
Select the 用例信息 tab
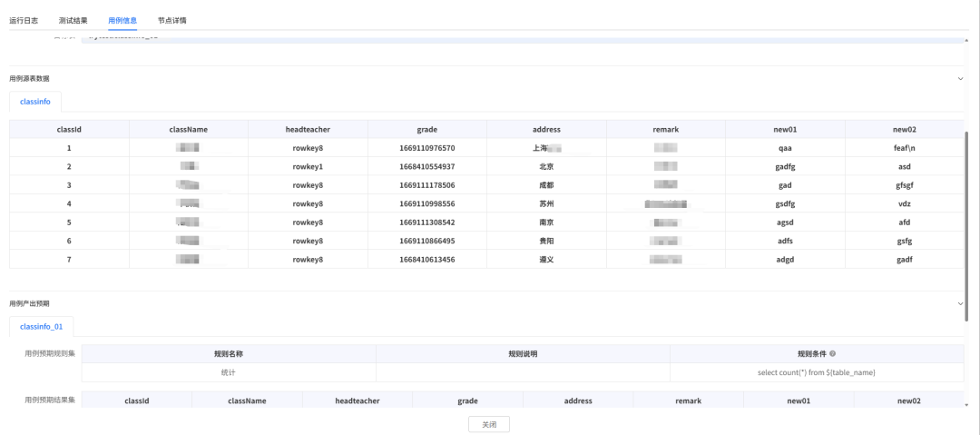[x=122, y=20]
